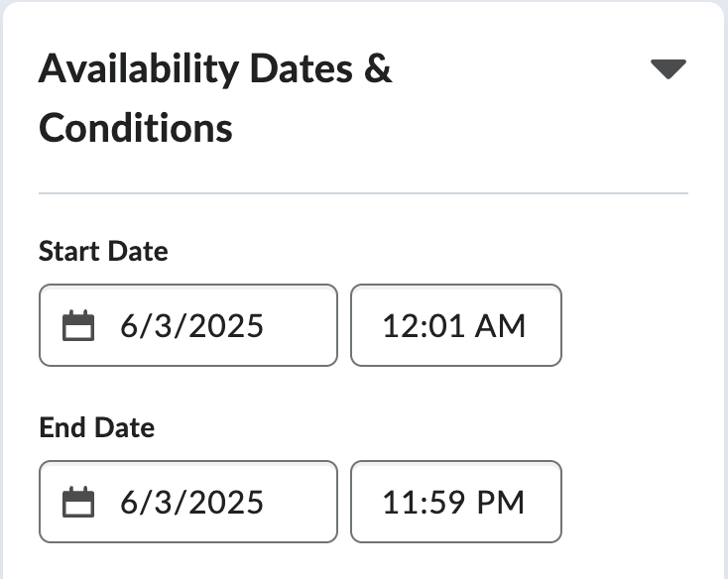The height and width of the screenshot is (579, 728).
Task: Click the word Conditions in the heading
Action: coord(136,128)
